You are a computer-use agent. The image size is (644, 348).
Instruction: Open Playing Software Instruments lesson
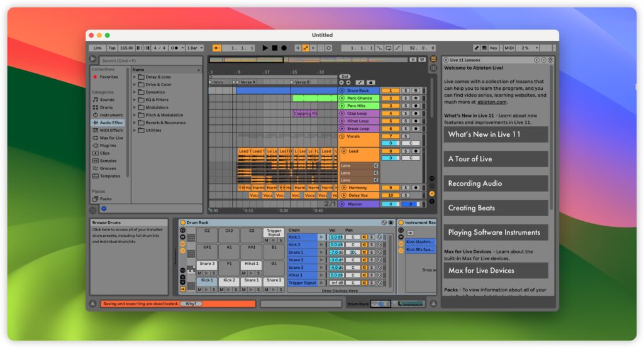pos(496,232)
